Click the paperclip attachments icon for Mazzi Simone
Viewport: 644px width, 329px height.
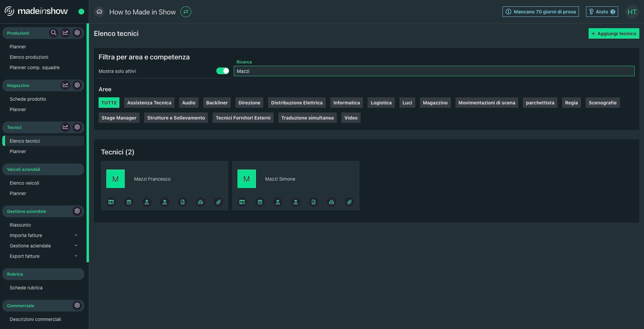click(349, 202)
